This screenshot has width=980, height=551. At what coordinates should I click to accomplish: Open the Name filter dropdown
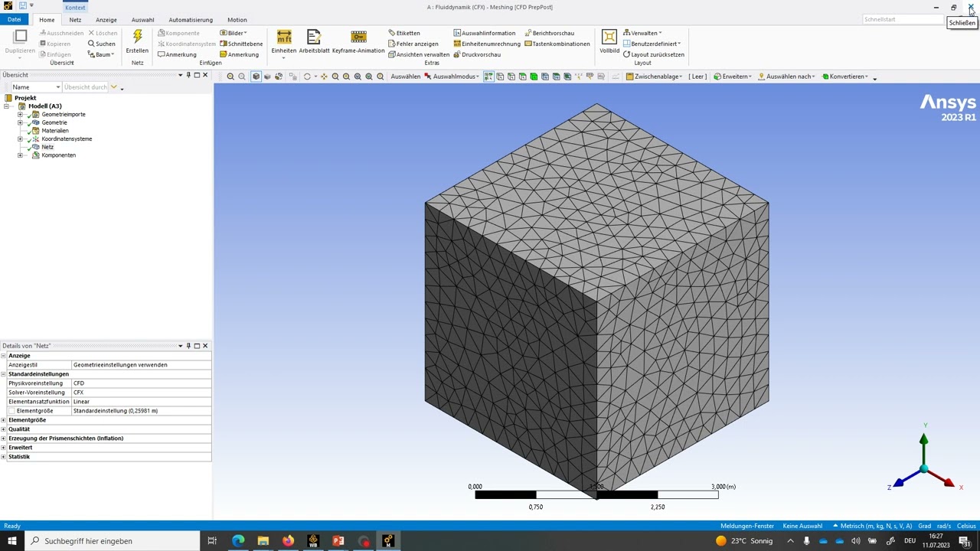point(57,87)
